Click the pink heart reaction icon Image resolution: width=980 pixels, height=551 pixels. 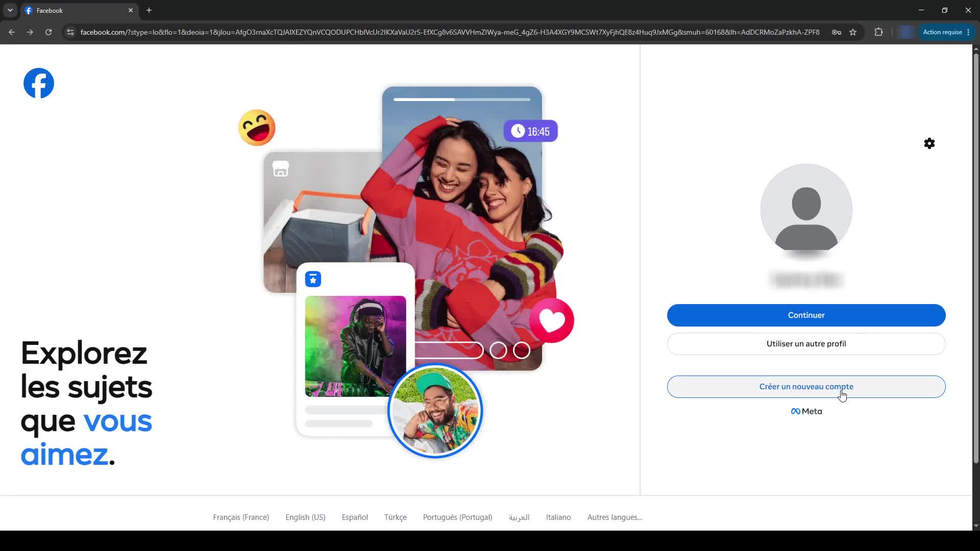click(552, 320)
